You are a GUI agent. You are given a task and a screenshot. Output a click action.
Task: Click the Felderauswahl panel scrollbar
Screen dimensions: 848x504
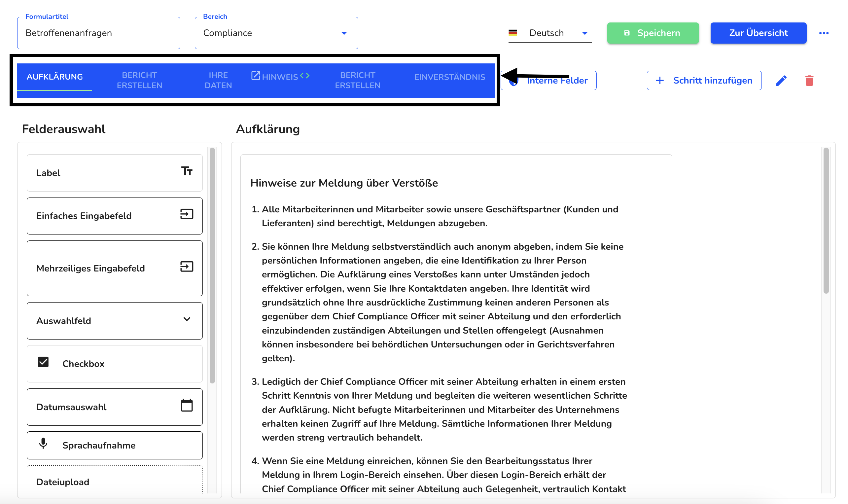click(212, 265)
